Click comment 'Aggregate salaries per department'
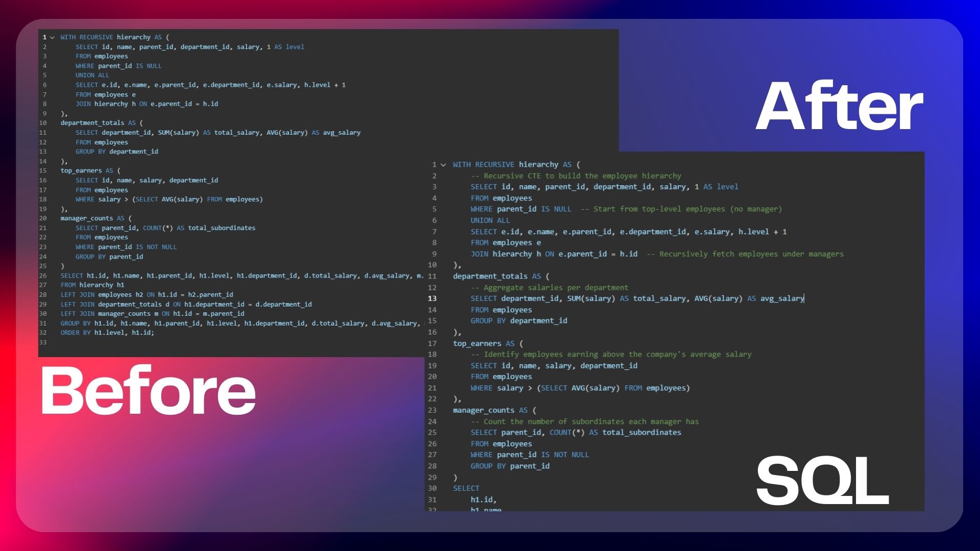980x551 pixels. pos(550,288)
